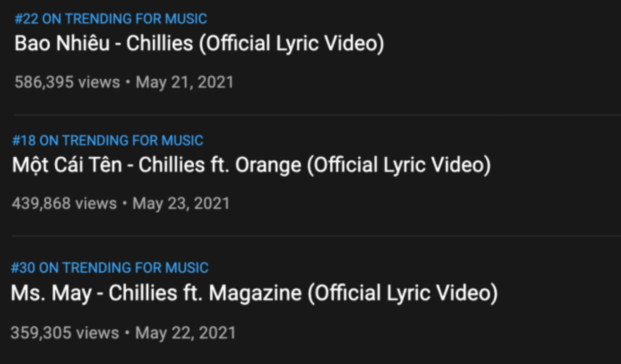
Task: Follow the "#18 ON TRENDING FOR MUSIC" link
Action: pos(108,141)
